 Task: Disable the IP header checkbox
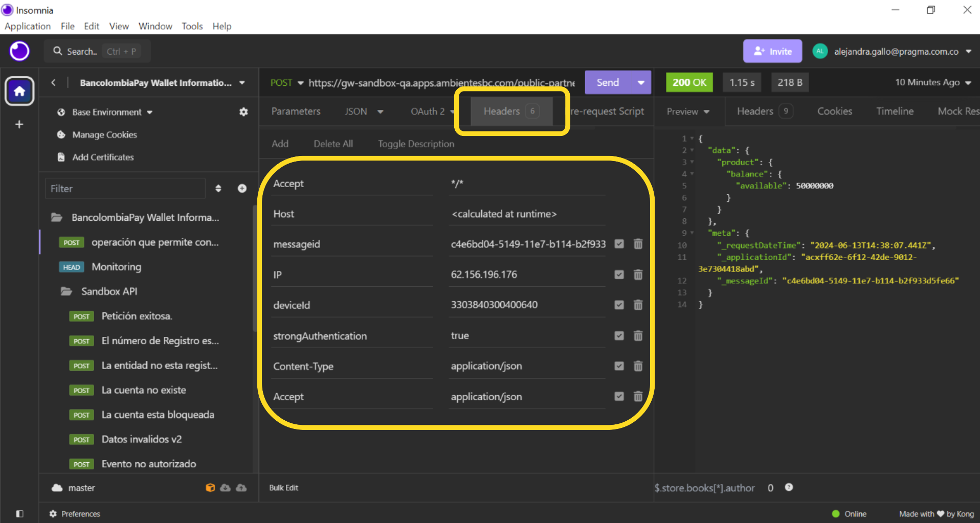[x=619, y=275]
